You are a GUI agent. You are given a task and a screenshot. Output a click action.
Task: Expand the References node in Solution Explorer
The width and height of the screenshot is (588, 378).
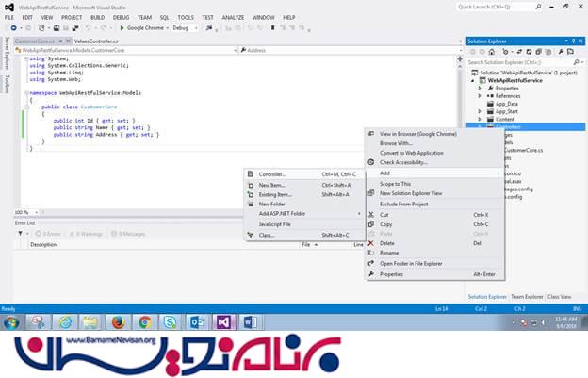pyautogui.click(x=481, y=96)
